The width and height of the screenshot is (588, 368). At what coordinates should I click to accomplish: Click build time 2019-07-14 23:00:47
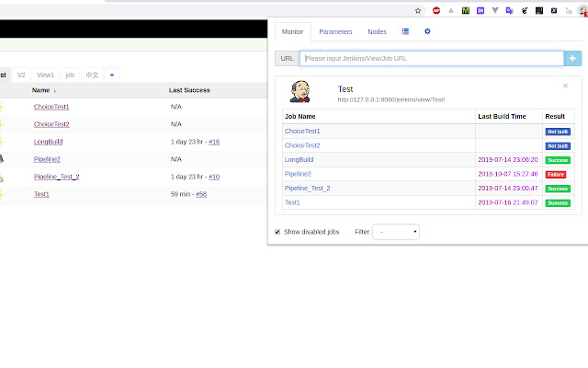click(x=508, y=189)
